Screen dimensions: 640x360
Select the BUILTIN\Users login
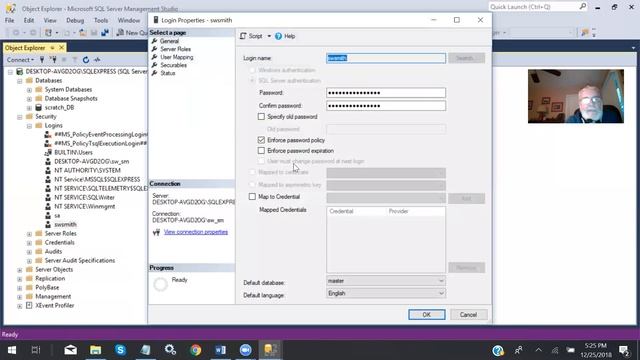[73, 153]
